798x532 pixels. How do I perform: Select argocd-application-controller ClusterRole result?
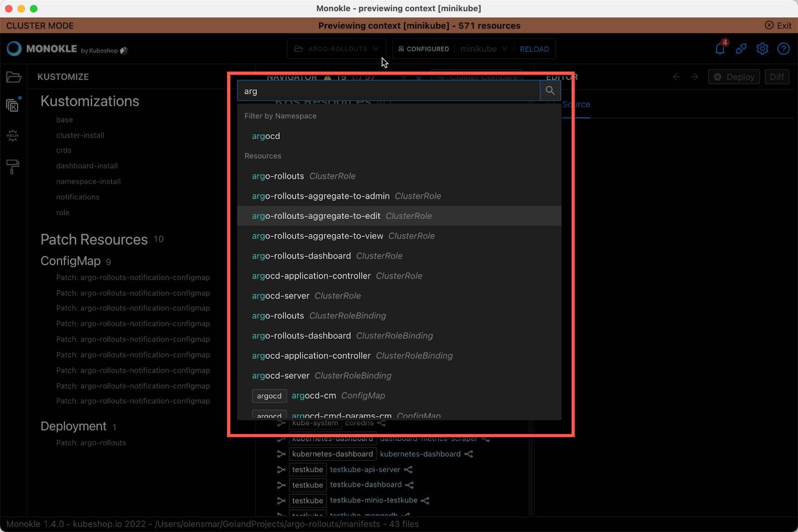(399, 276)
